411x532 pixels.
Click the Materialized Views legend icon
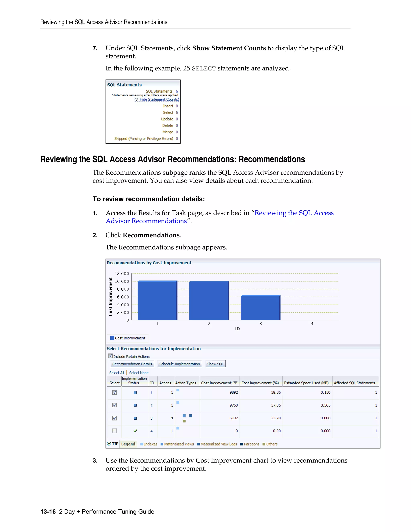coord(162,444)
